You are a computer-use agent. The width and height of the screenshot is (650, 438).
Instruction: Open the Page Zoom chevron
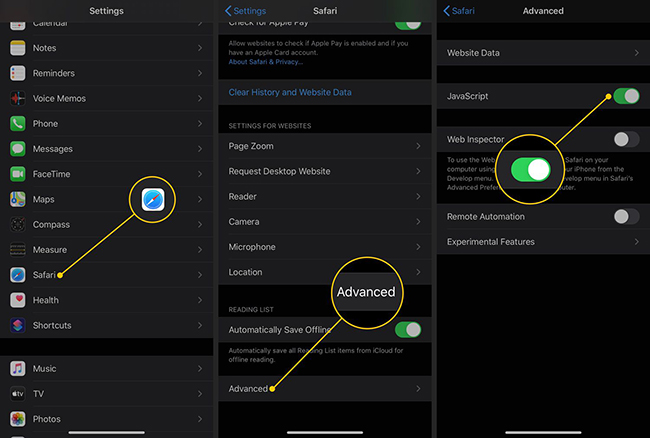pos(418,146)
